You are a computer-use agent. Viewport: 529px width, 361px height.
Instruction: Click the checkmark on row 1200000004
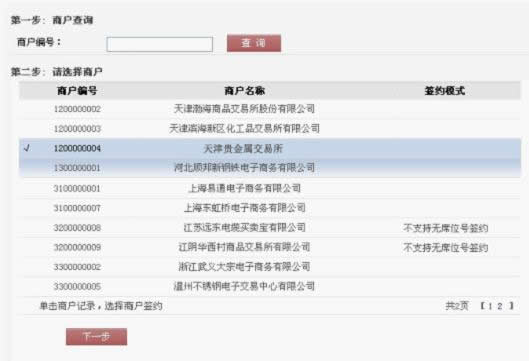click(28, 148)
